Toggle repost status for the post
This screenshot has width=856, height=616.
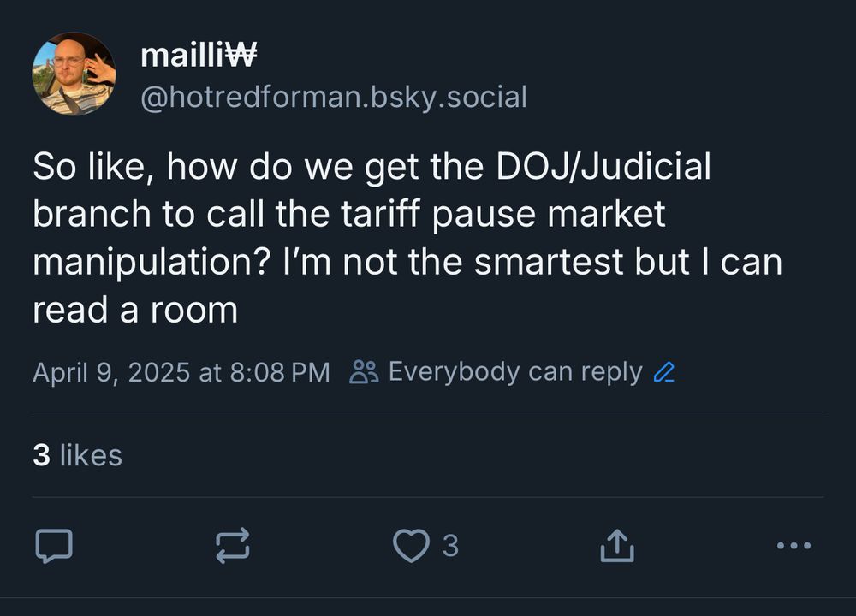231,546
